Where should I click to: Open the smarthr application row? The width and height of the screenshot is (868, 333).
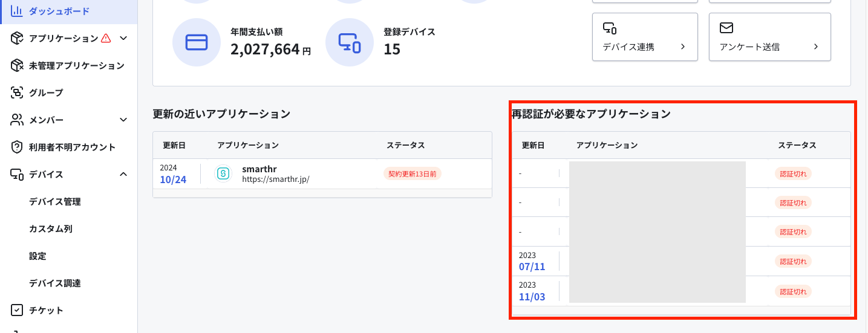point(322,173)
